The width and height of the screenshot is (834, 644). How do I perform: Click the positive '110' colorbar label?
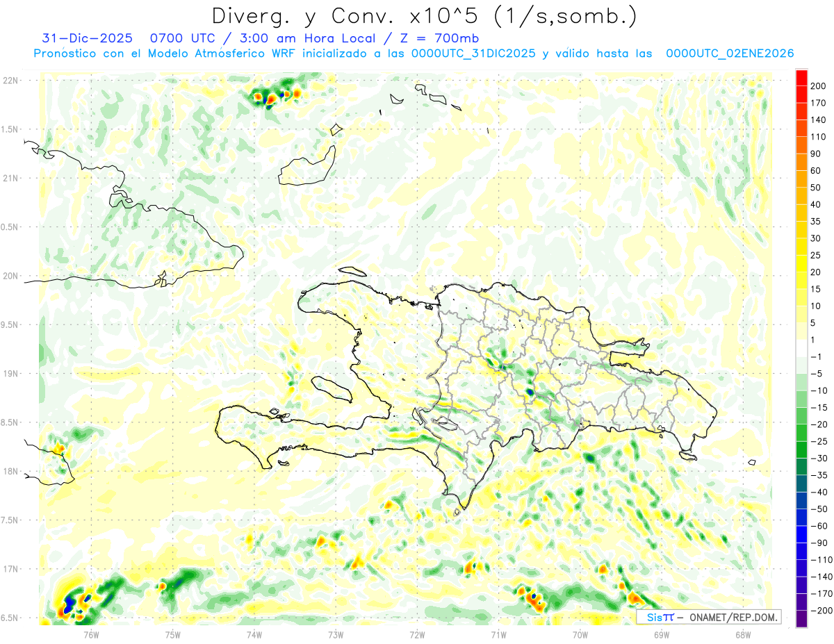coord(819,137)
